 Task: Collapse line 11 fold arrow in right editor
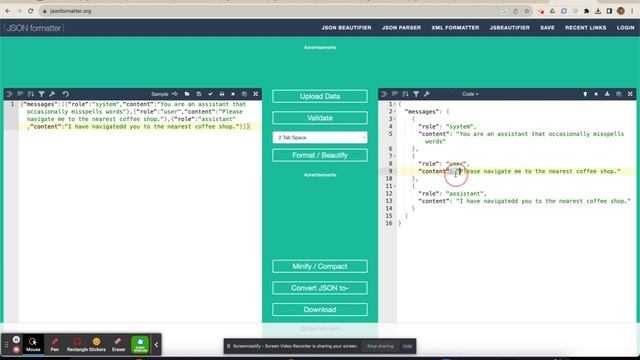click(x=395, y=186)
